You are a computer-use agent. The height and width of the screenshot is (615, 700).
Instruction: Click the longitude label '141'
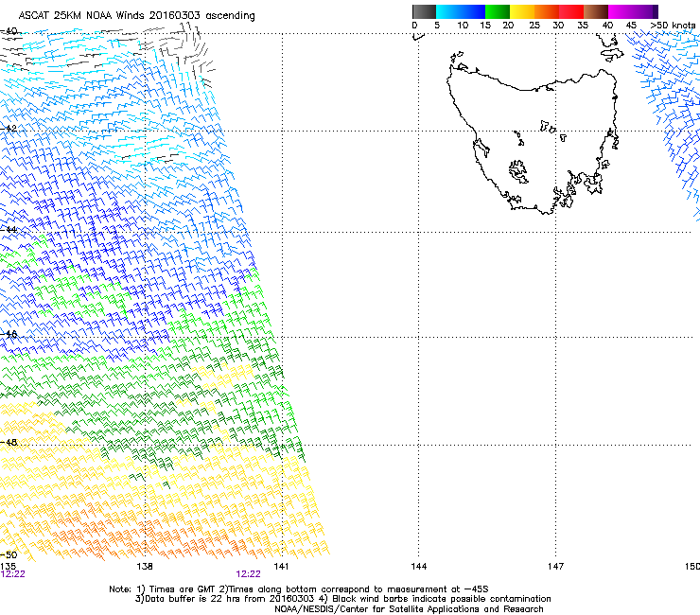pyautogui.click(x=281, y=567)
